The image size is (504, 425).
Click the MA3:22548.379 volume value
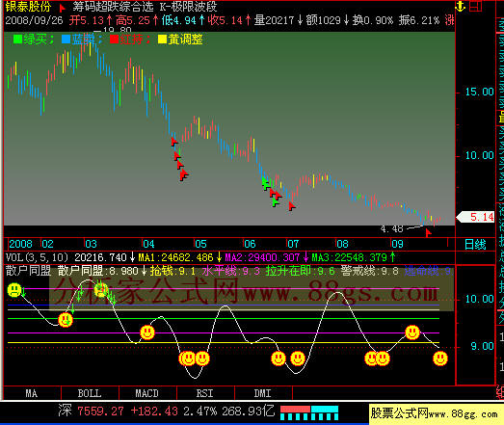coord(350,257)
